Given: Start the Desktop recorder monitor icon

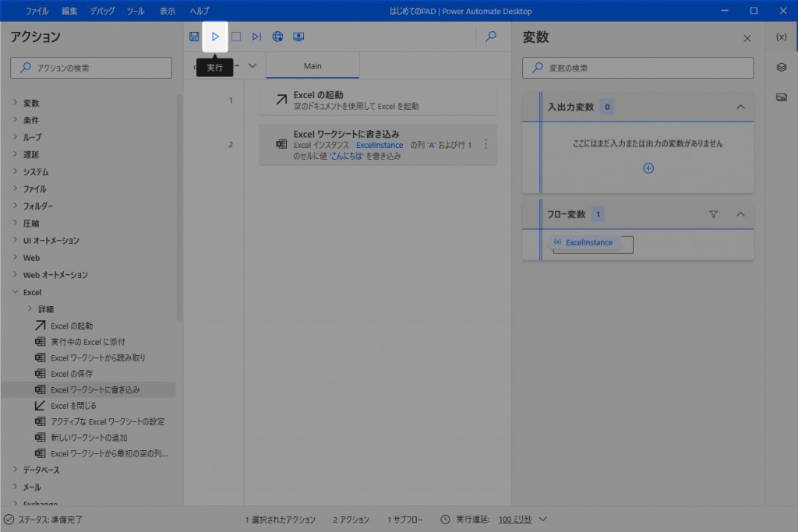Looking at the screenshot, I should (x=298, y=37).
